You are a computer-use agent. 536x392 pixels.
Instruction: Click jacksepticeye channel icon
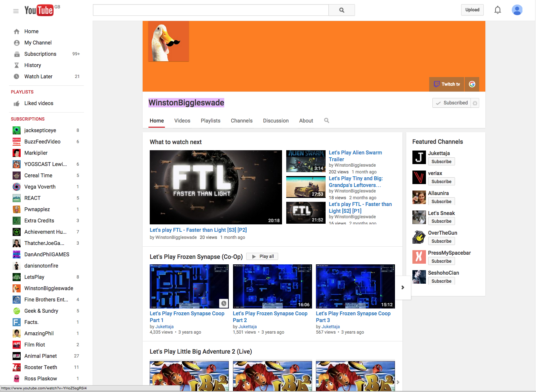[17, 130]
